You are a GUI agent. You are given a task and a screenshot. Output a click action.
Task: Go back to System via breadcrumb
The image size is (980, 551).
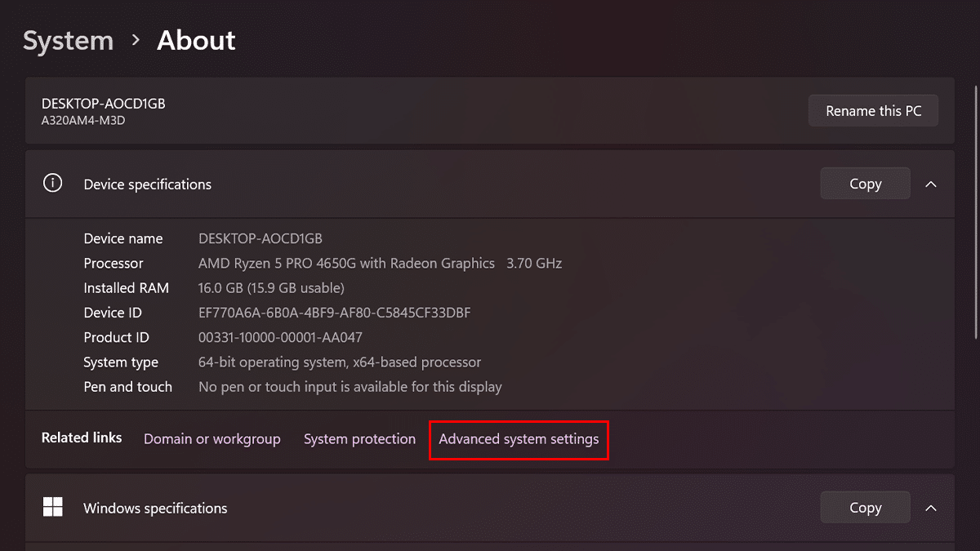pos(68,41)
